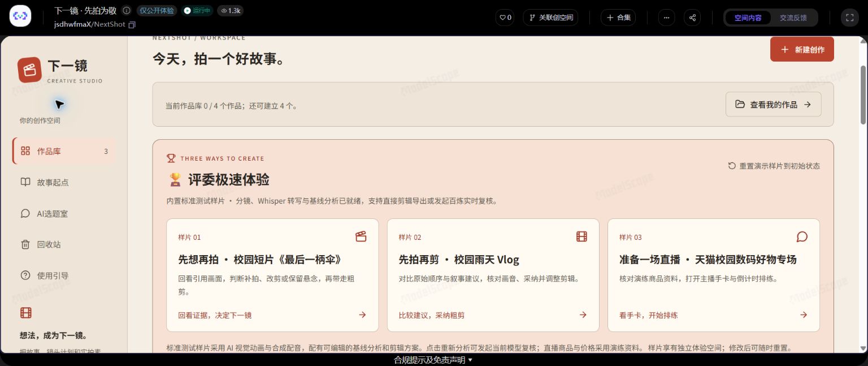868x366 pixels.
Task: Reset samples via 重置演示样片到初始状态
Action: [774, 166]
